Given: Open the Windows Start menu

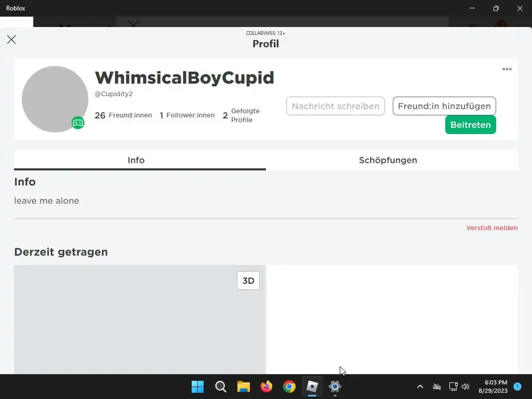Looking at the screenshot, I should coord(197,387).
